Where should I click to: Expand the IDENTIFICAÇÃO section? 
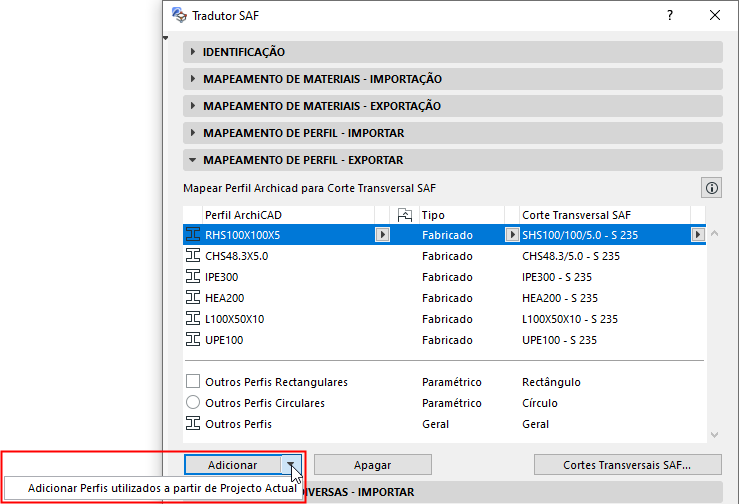(193, 51)
